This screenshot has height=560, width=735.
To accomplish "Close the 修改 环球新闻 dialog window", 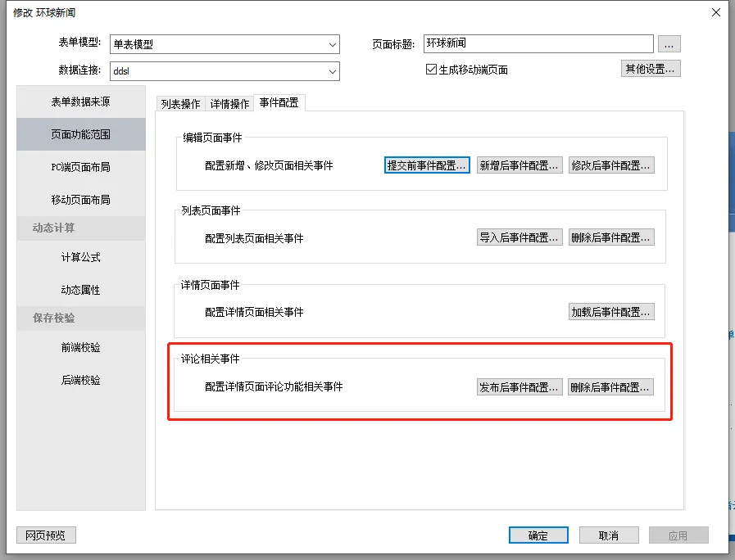I will point(716,12).
